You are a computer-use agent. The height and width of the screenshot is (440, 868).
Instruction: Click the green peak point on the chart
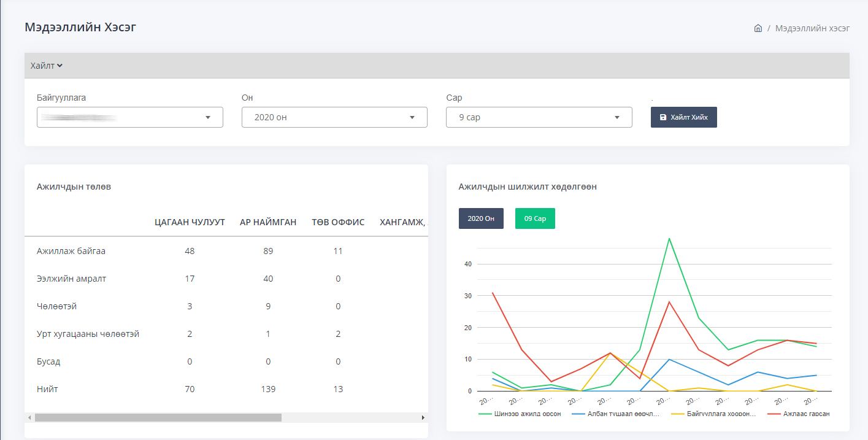[x=669, y=238]
